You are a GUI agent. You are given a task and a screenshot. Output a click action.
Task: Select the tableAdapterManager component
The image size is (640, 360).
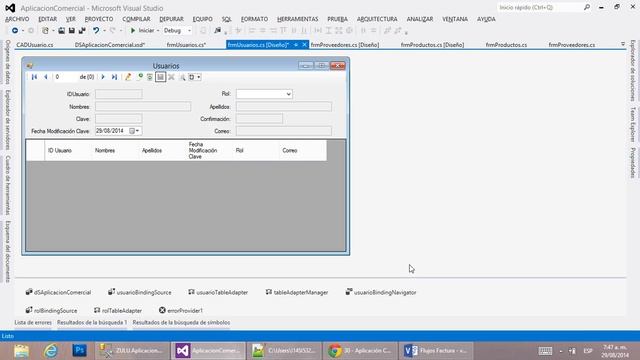tap(297, 292)
